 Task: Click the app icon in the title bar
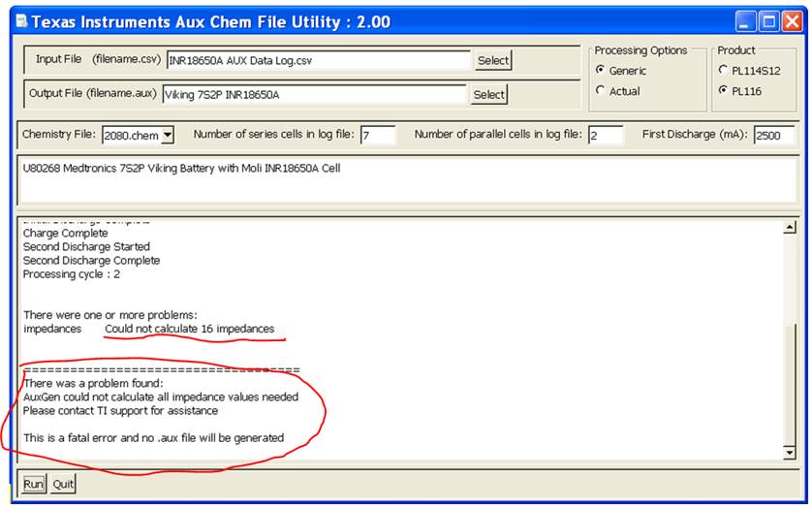pos(21,21)
